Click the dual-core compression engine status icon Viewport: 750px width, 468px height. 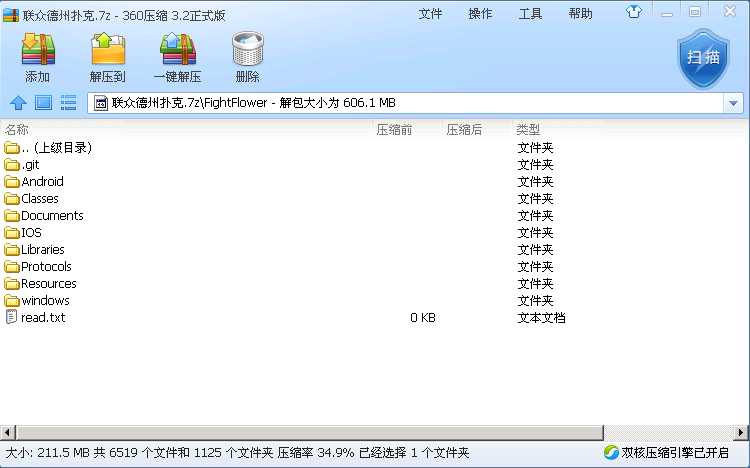[x=611, y=452]
